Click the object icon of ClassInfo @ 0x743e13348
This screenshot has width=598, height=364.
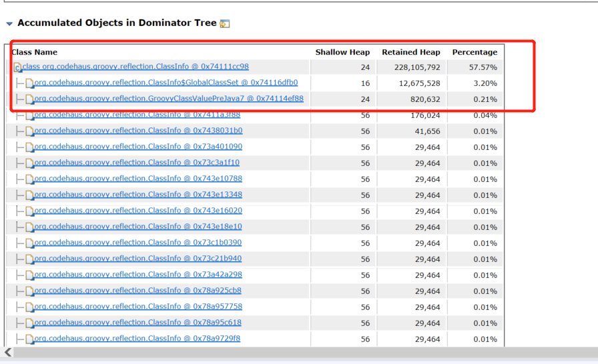pyautogui.click(x=29, y=196)
